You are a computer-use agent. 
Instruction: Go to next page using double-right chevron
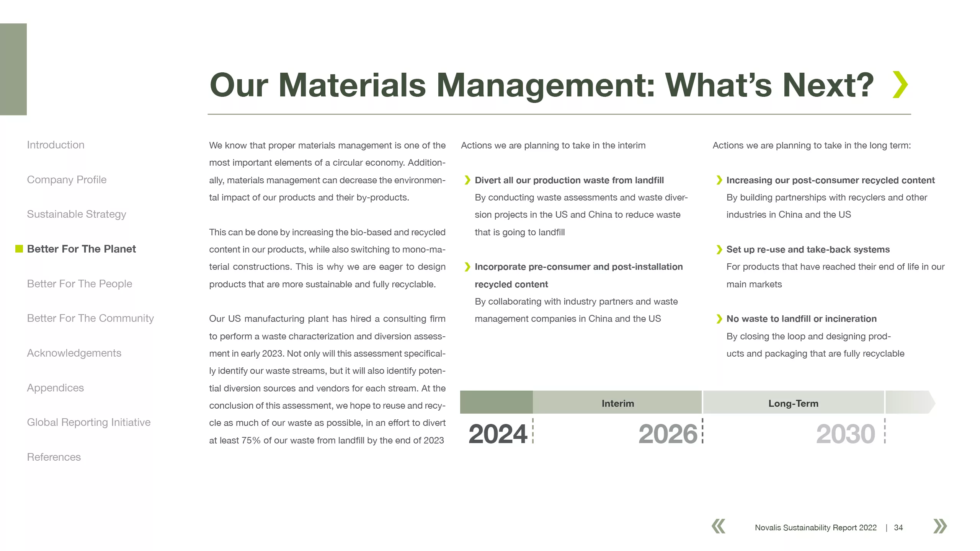coord(940,526)
